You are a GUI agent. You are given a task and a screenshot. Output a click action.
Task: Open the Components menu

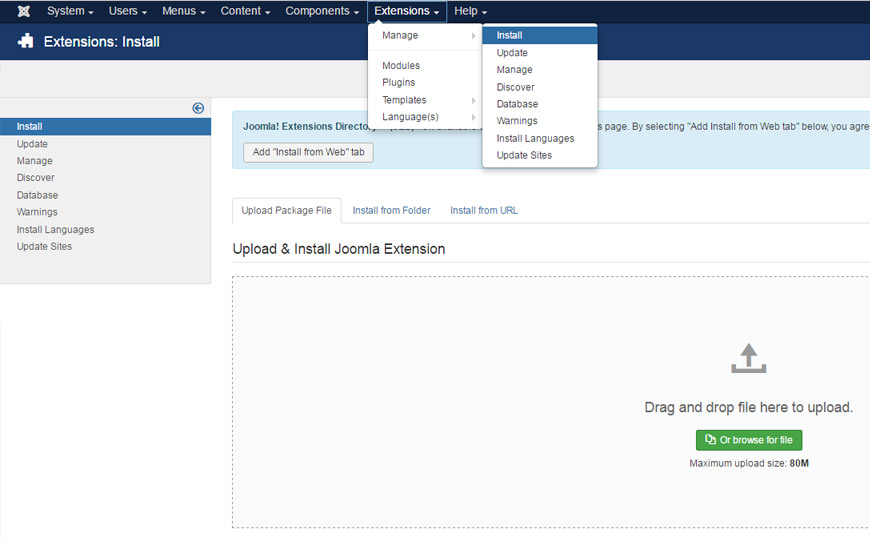click(322, 11)
